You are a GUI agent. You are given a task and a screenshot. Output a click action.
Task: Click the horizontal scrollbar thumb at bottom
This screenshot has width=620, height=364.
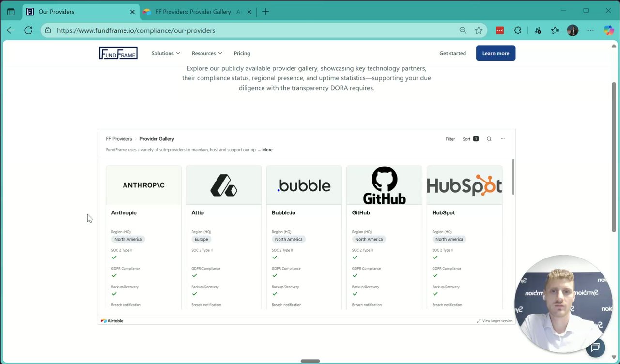tap(310, 361)
